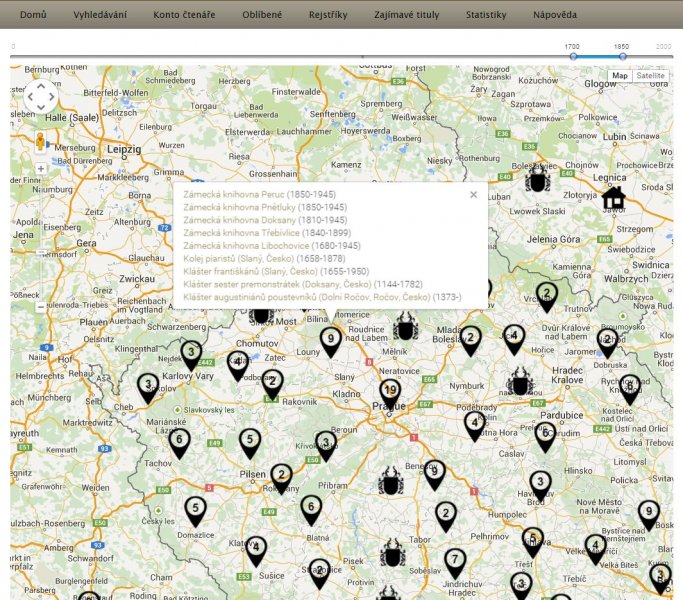Viewport: 683px width, 600px height.
Task: Switch to Satellite map view
Action: (x=650, y=75)
